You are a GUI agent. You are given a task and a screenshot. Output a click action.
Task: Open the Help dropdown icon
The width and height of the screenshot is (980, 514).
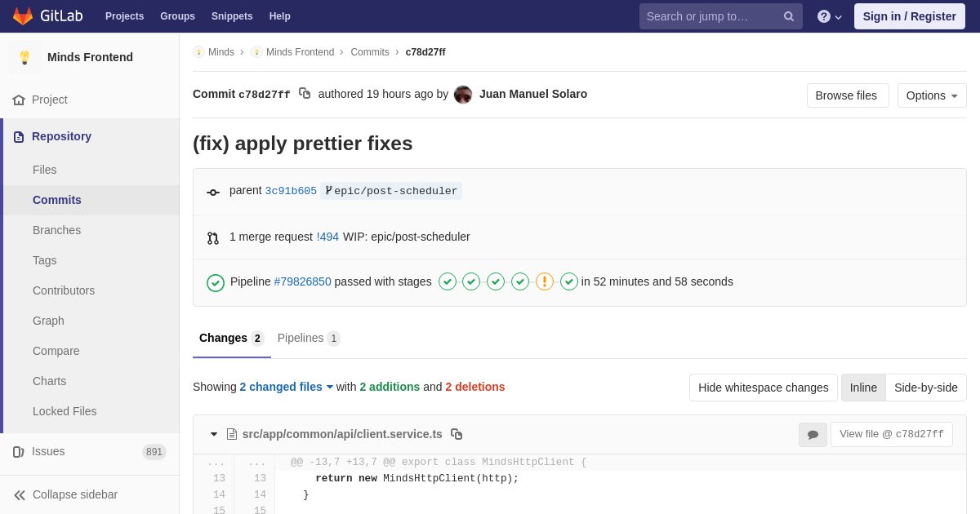coord(829,16)
